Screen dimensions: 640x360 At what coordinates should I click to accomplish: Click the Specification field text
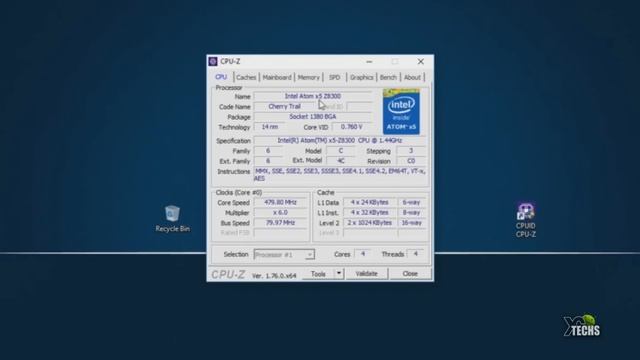[340, 140]
